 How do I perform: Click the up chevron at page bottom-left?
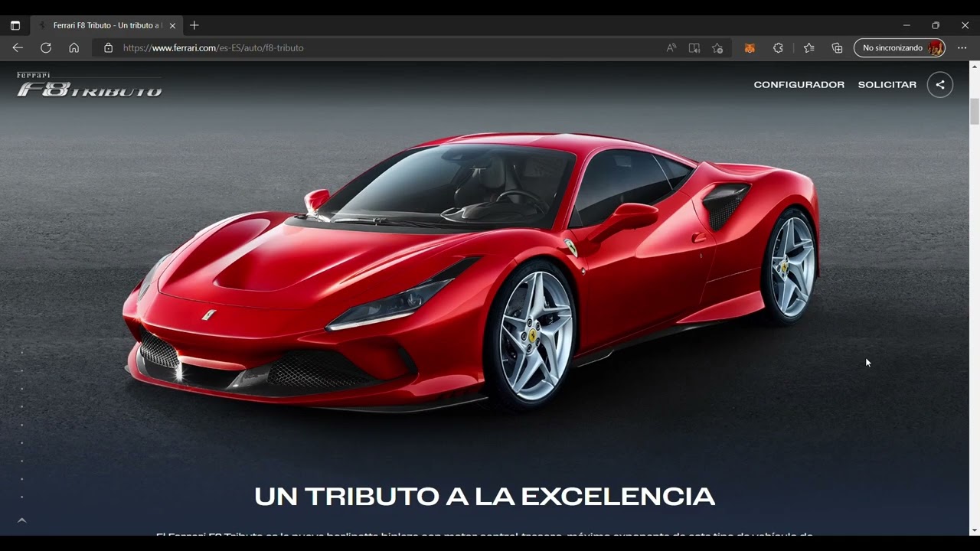click(x=21, y=520)
